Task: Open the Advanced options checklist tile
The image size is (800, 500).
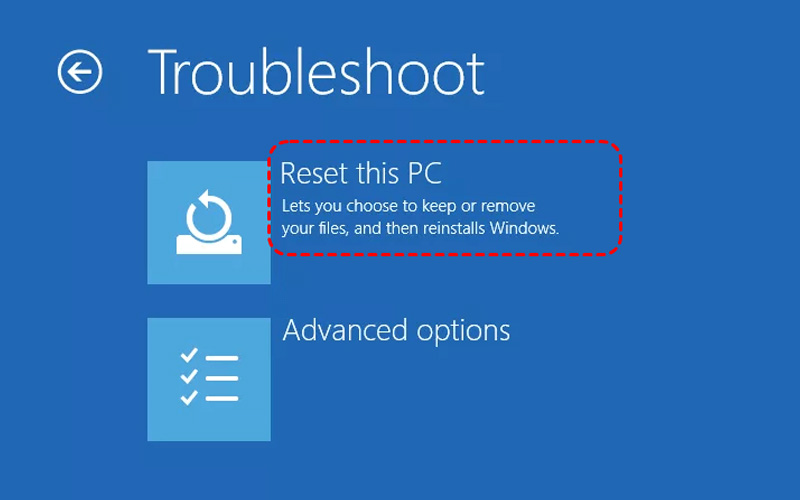Action: click(x=209, y=379)
